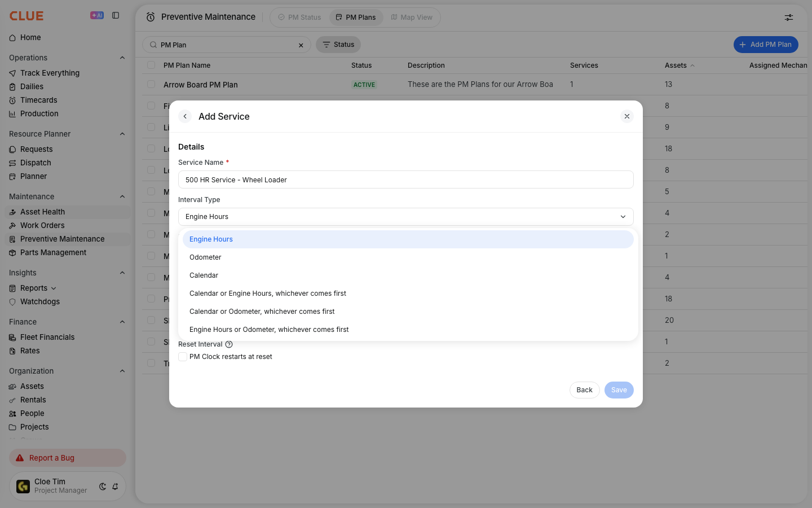Viewport: 812px width, 508px height.
Task: Open Fleet Financials
Action: pos(47,337)
